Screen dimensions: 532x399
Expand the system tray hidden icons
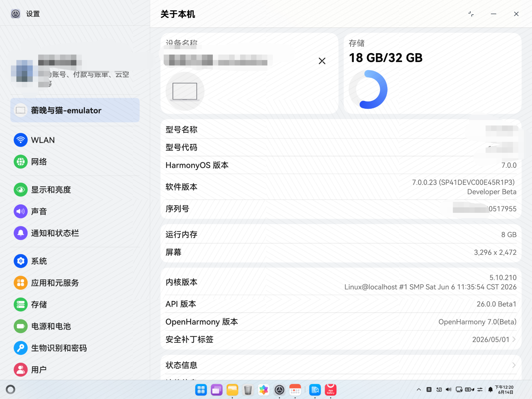coord(419,389)
